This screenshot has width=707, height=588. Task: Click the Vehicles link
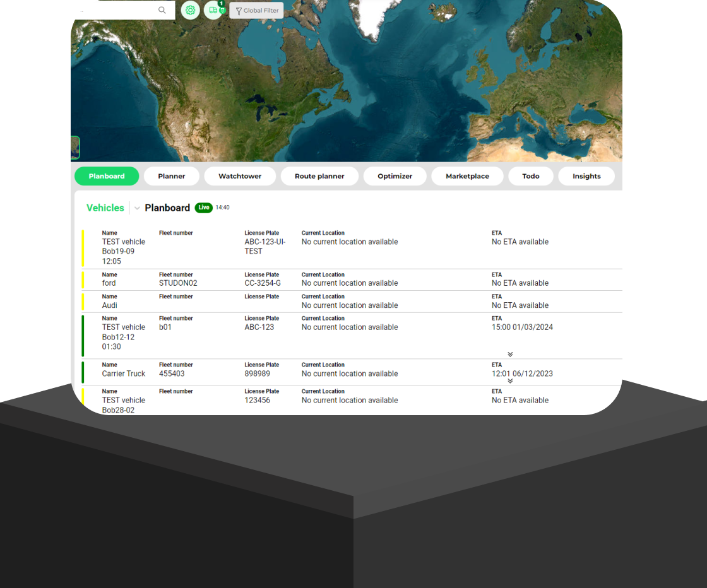(105, 208)
